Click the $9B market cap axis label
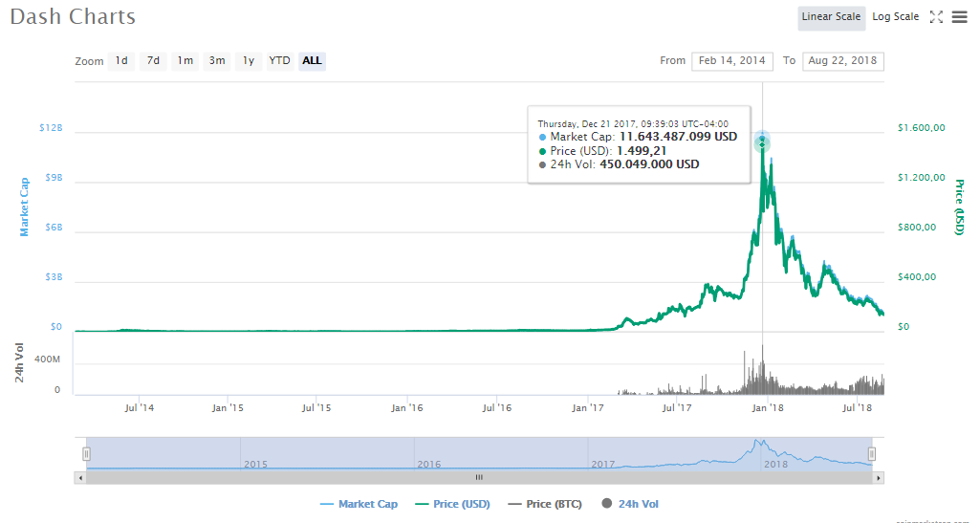 pyautogui.click(x=54, y=178)
